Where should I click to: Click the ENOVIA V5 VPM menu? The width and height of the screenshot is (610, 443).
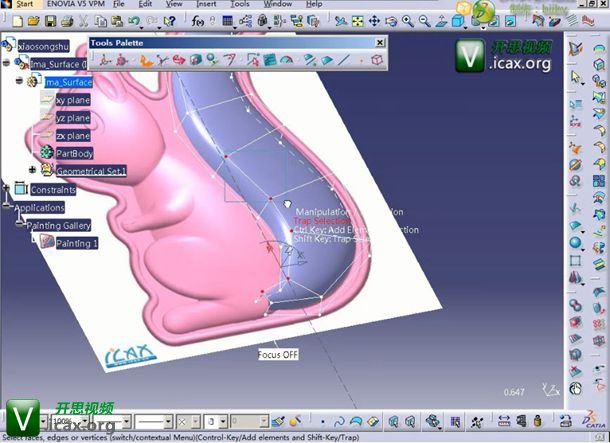click(74, 5)
